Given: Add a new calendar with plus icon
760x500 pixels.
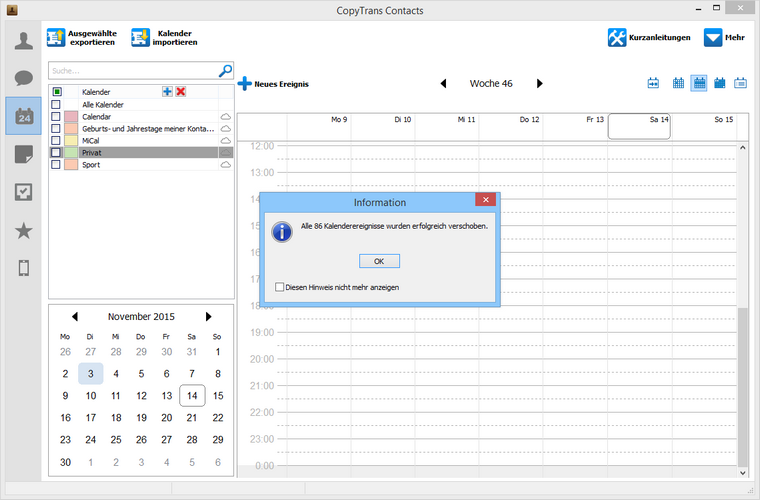Looking at the screenshot, I should pos(167,92).
